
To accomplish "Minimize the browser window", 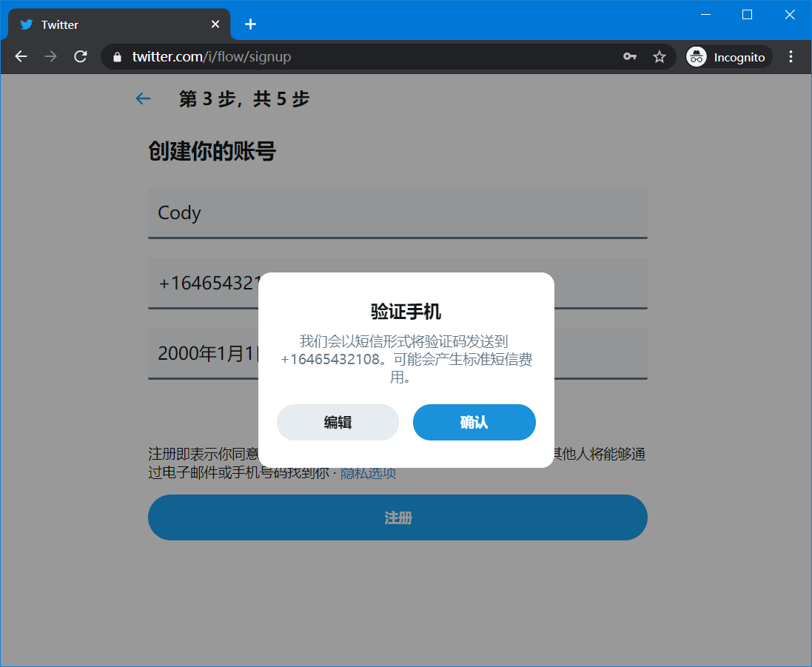I will click(705, 15).
